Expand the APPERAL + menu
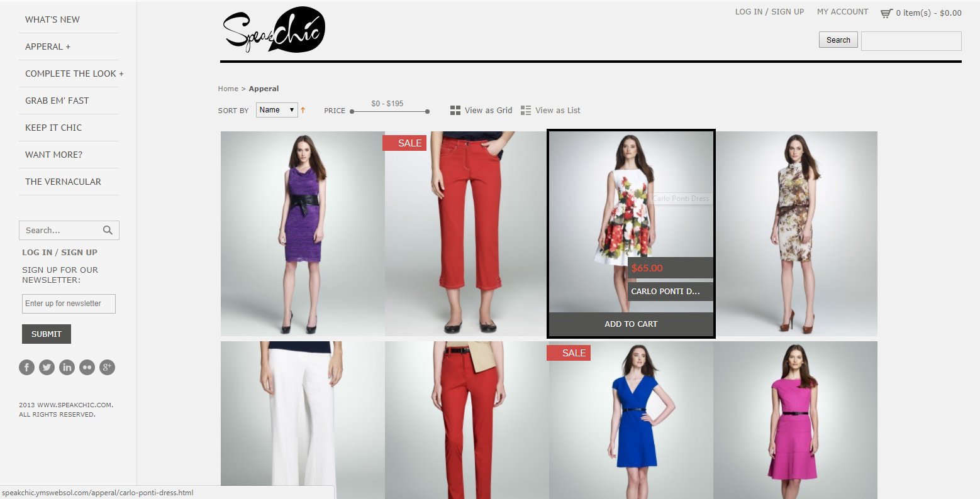Image resolution: width=980 pixels, height=499 pixels. click(48, 47)
